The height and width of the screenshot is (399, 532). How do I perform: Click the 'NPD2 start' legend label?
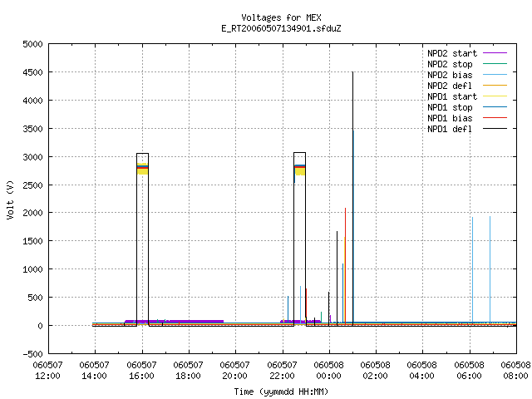pos(452,53)
